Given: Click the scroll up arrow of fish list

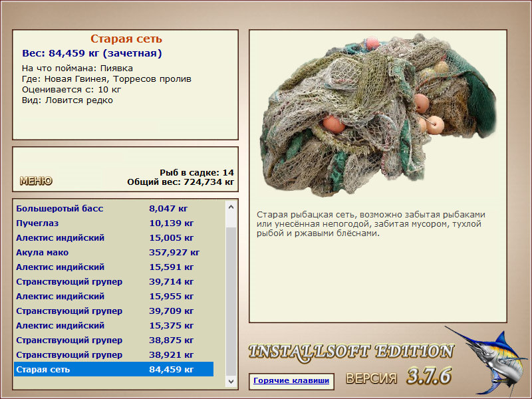Looking at the screenshot, I should pyautogui.click(x=231, y=207).
